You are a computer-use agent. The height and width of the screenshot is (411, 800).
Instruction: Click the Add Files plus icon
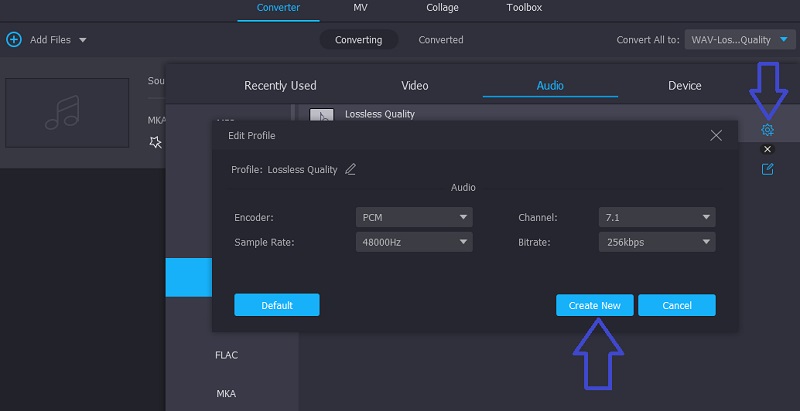pyautogui.click(x=14, y=40)
